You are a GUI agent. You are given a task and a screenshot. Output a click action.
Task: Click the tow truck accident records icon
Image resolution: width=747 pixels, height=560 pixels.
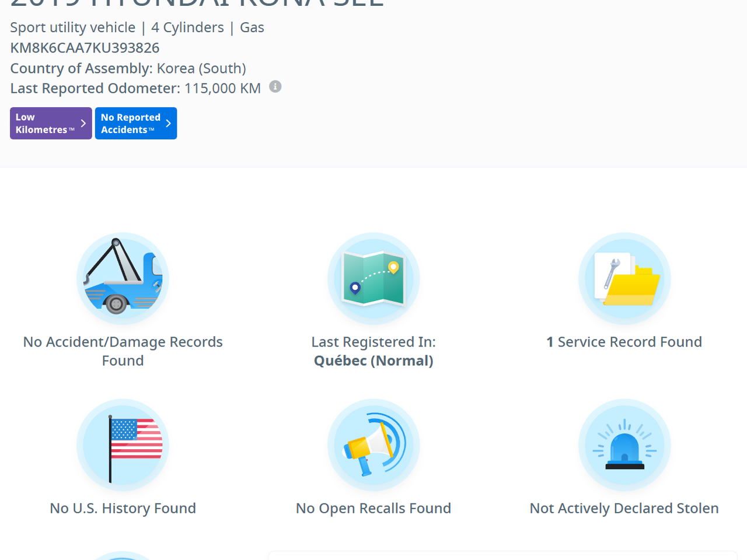click(123, 279)
